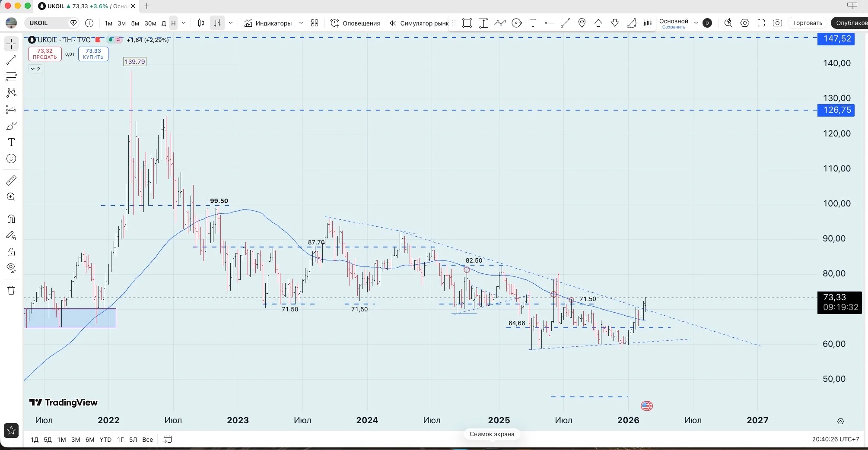This screenshot has height=450, width=868.
Task: Toggle magnet mode on
Action: 11,219
